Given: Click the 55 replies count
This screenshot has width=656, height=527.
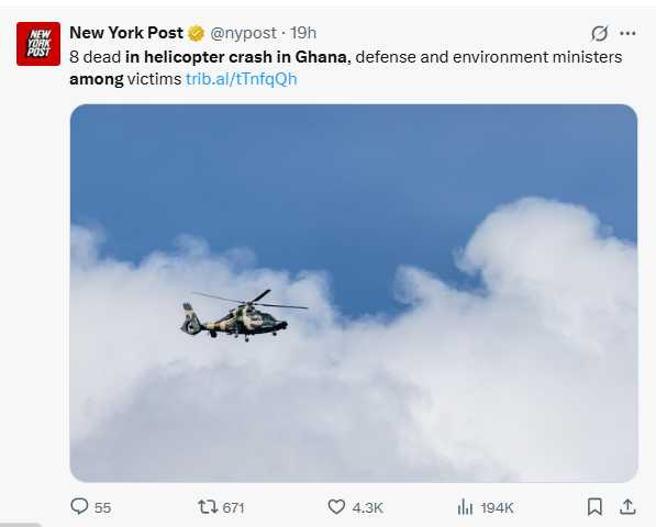Looking at the screenshot, I should pos(102,507).
